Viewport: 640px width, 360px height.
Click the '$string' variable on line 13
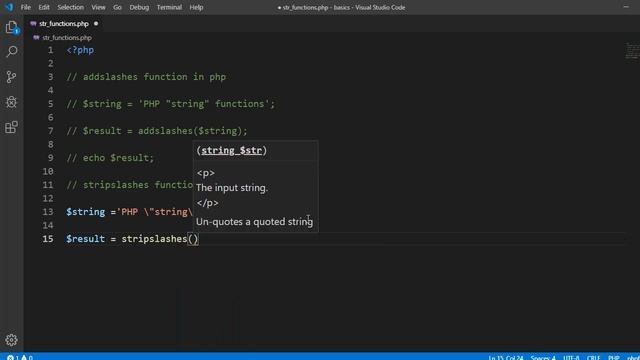pos(85,212)
